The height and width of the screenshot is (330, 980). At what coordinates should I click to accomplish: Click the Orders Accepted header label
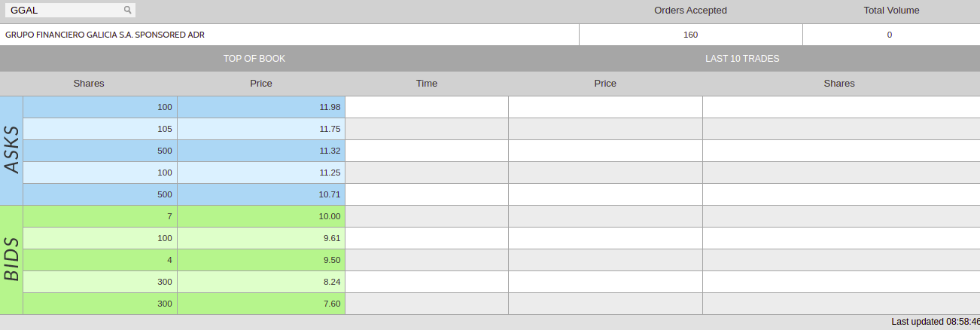pyautogui.click(x=690, y=11)
